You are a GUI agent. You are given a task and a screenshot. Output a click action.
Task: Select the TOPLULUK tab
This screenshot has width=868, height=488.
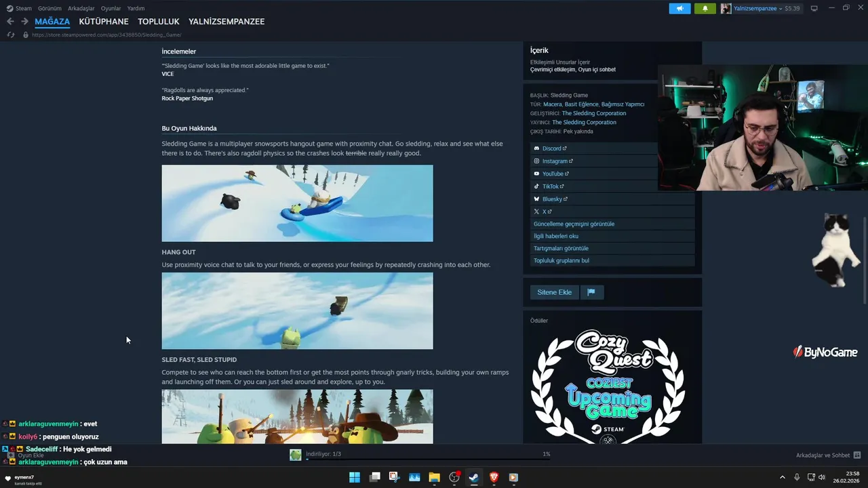tap(159, 22)
